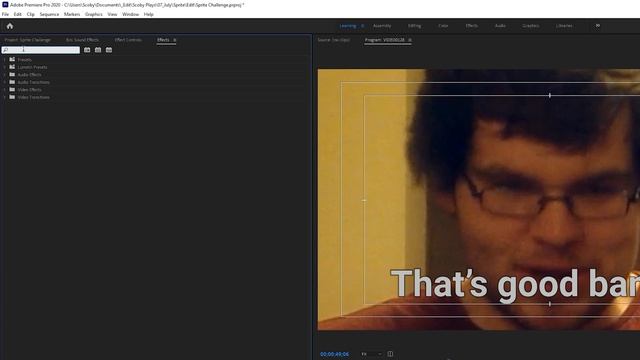Viewport: 640px width, 360px height.
Task: Switch to the Libraries workspace
Action: click(564, 26)
